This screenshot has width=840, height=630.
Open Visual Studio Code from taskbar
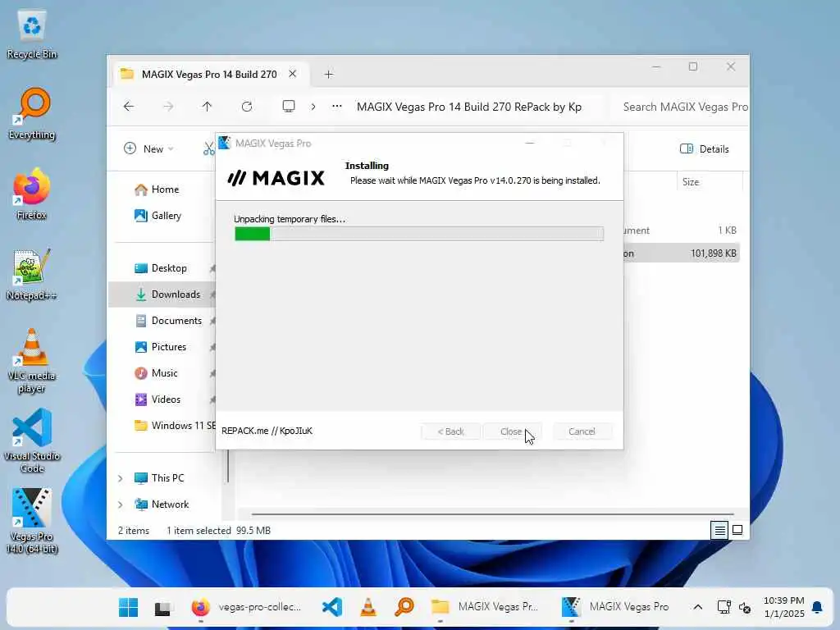[332, 608]
